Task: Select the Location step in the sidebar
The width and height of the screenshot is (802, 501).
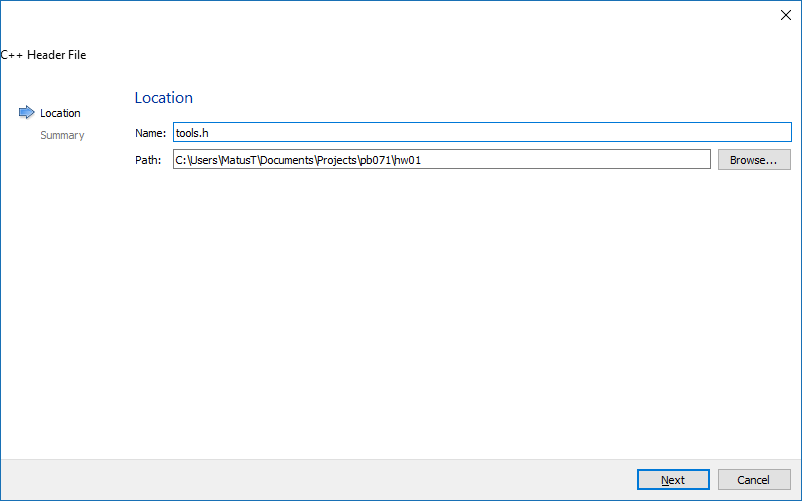Action: [60, 113]
